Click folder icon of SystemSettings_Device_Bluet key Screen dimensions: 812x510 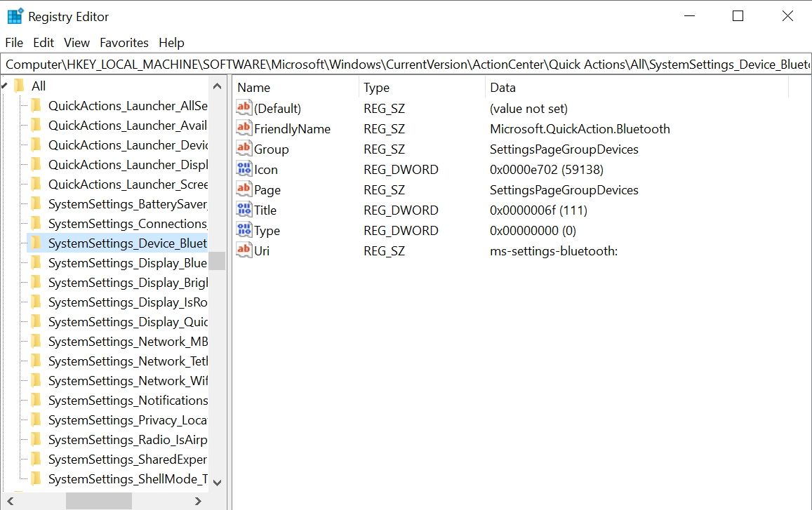tap(36, 243)
